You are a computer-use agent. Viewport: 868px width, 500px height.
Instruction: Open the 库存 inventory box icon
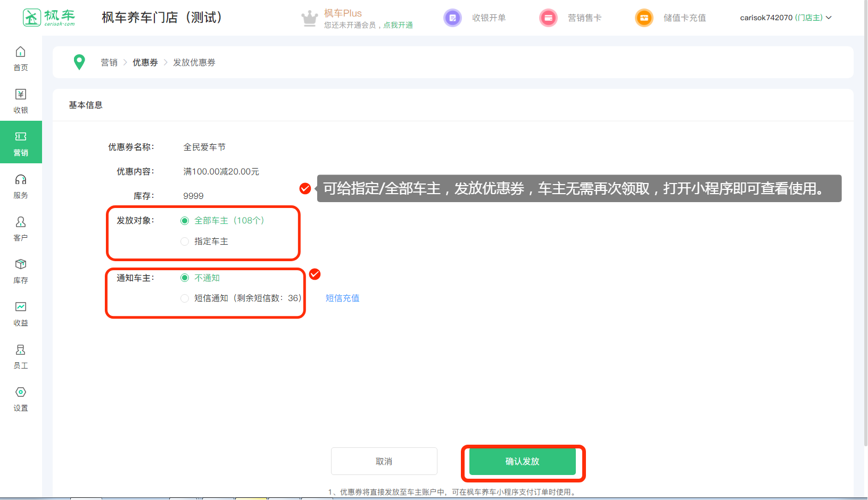coord(21,265)
